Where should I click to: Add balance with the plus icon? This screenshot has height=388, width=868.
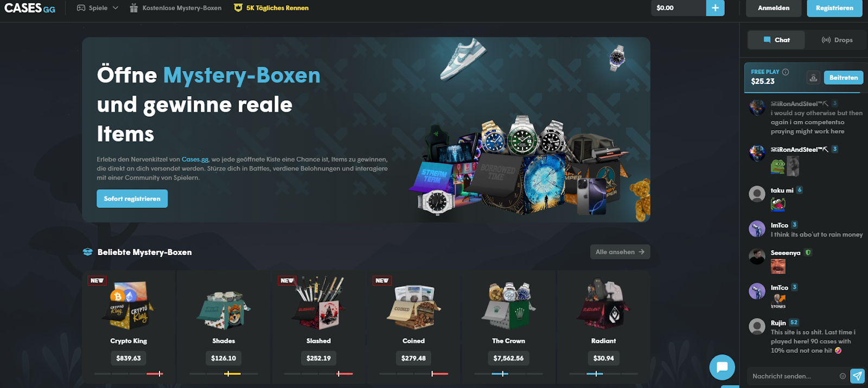tap(715, 8)
